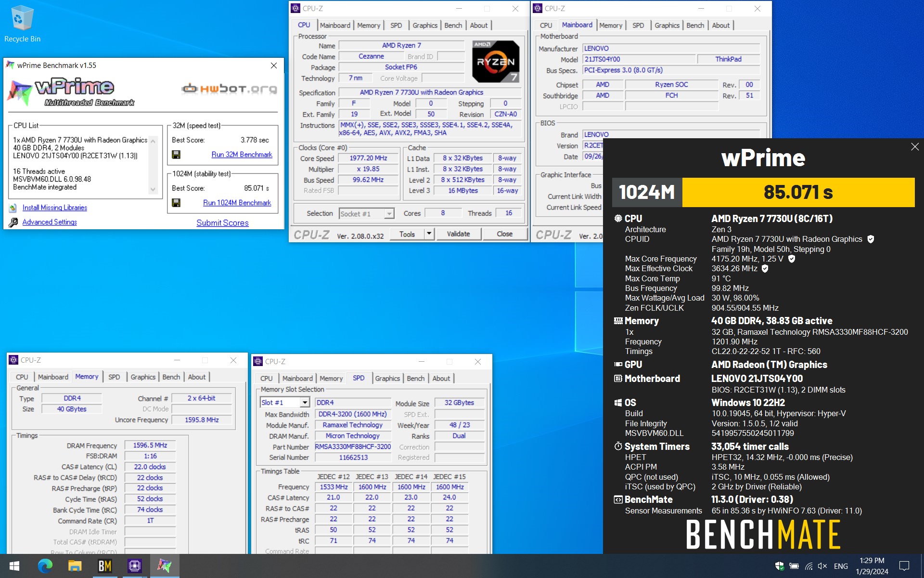The image size is (924, 578).
Task: Click the shield icon beside Max Core Frequency
Action: (792, 259)
